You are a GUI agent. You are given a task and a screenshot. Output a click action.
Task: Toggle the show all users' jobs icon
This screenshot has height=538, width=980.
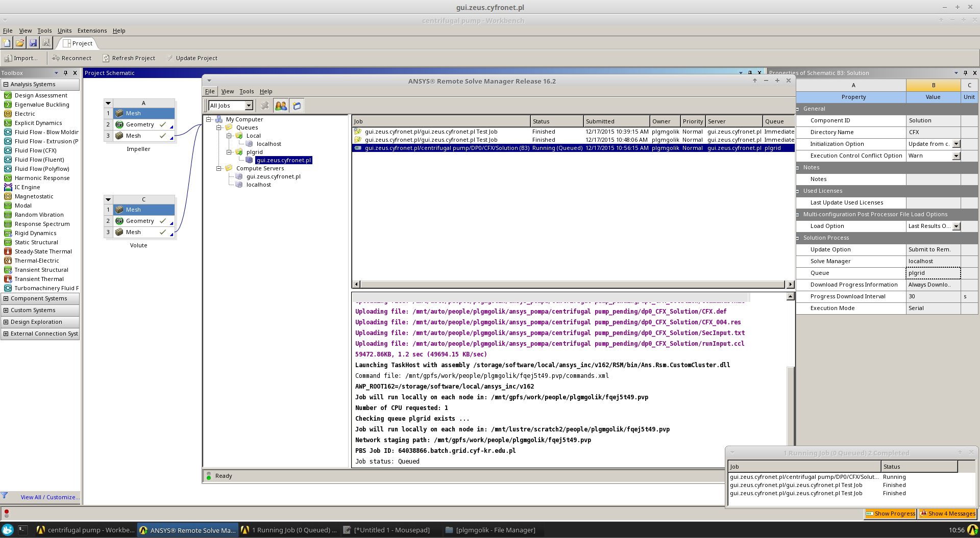click(x=281, y=106)
